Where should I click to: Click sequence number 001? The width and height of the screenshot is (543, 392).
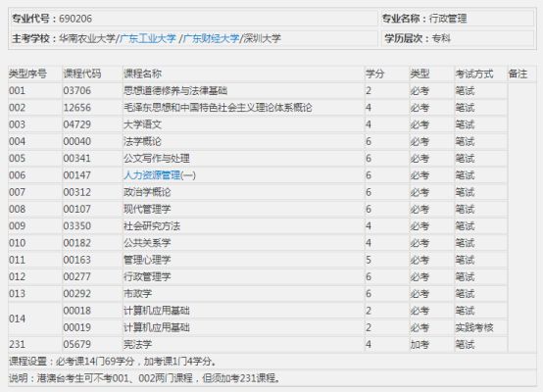click(17, 91)
